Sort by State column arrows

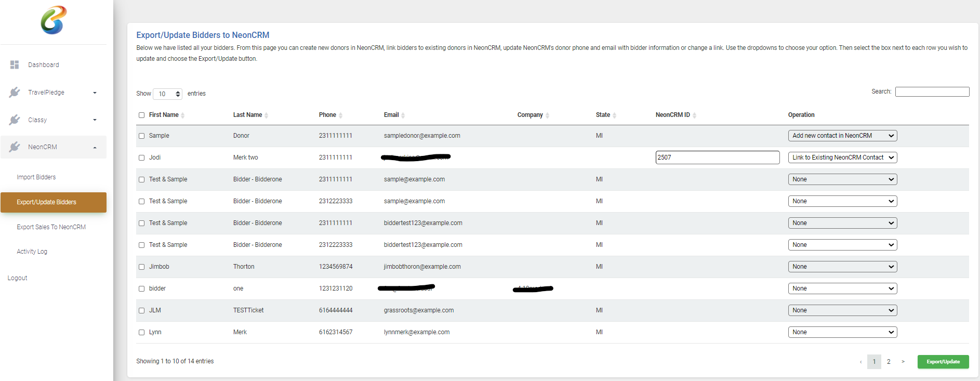pyautogui.click(x=614, y=115)
